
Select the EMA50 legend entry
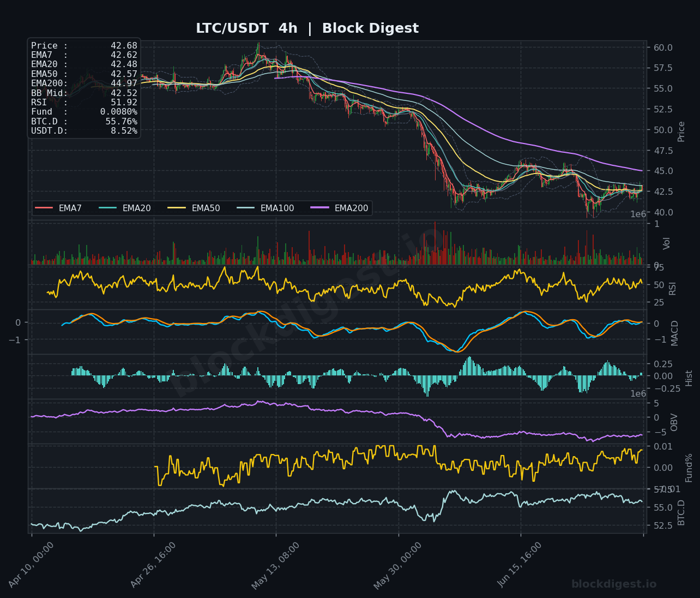[194, 208]
